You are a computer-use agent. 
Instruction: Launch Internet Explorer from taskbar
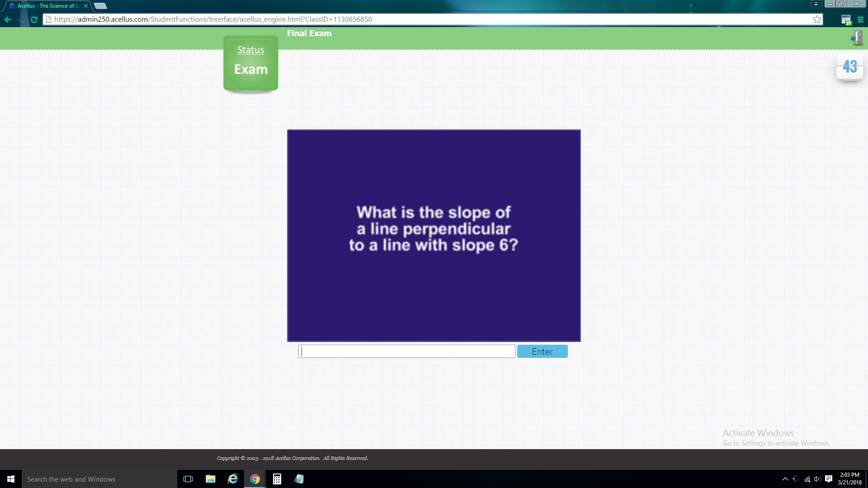point(233,479)
